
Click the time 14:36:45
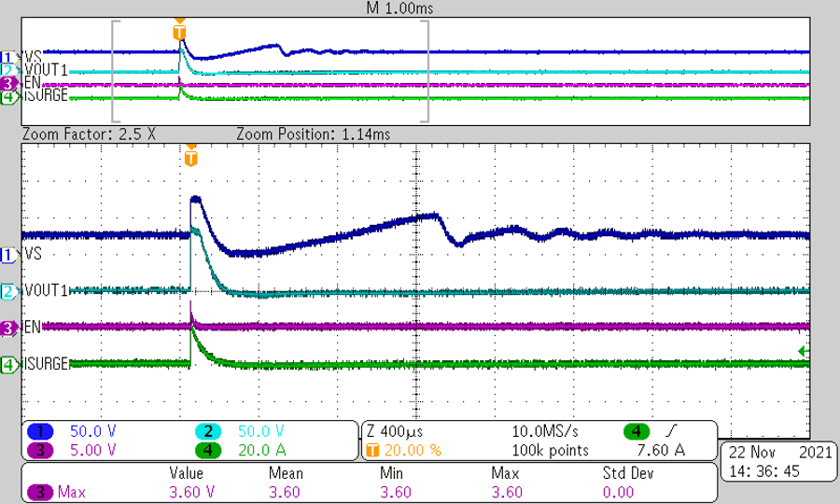click(x=764, y=471)
